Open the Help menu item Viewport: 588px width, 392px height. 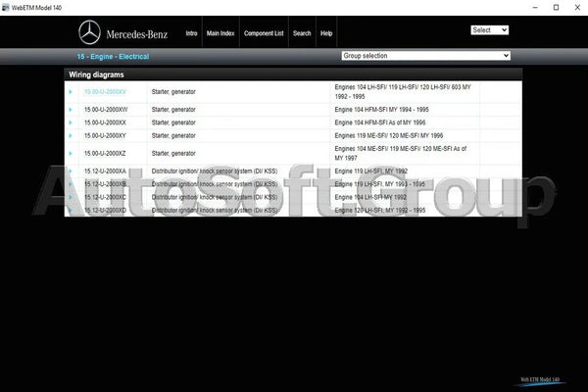click(x=326, y=33)
